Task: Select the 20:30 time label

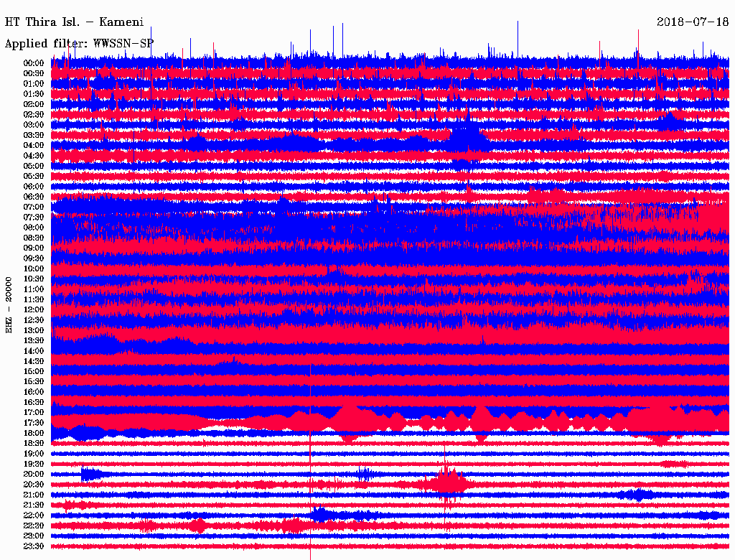Action: [x=34, y=485]
